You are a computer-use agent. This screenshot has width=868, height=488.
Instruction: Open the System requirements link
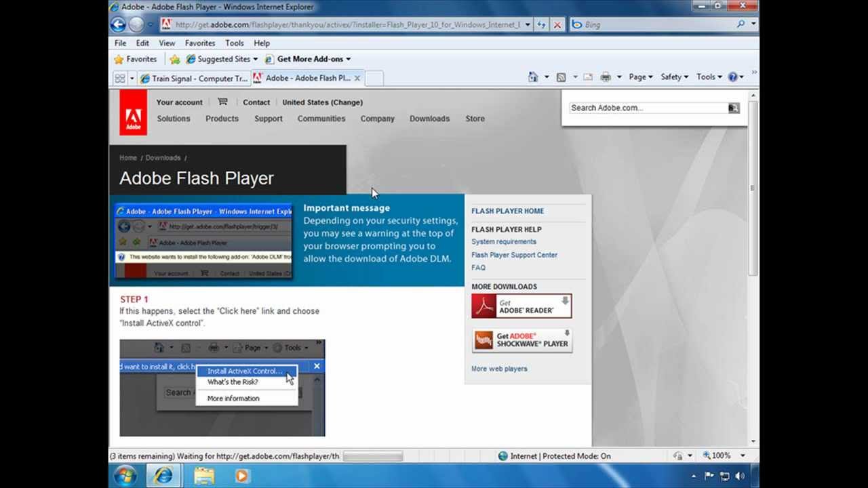point(504,242)
